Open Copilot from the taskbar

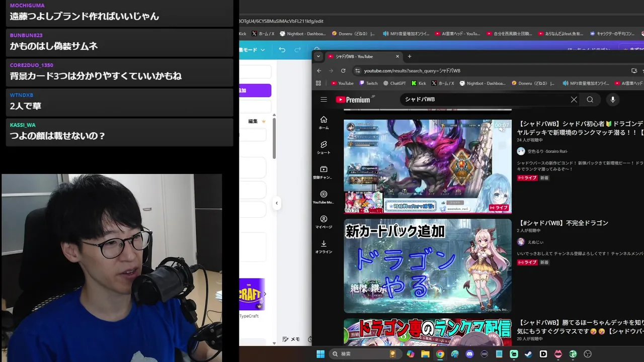[411, 354]
